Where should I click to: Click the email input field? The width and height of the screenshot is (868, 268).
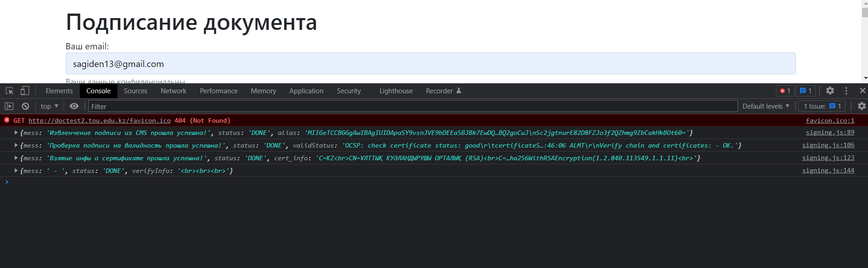430,64
